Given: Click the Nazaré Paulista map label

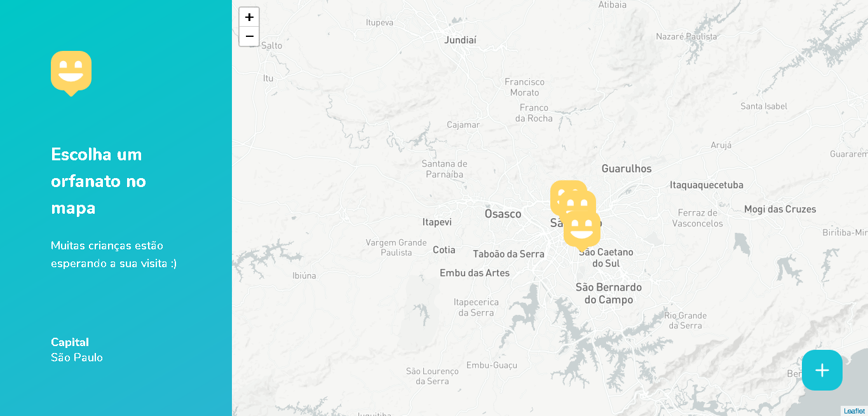Looking at the screenshot, I should click(686, 37).
